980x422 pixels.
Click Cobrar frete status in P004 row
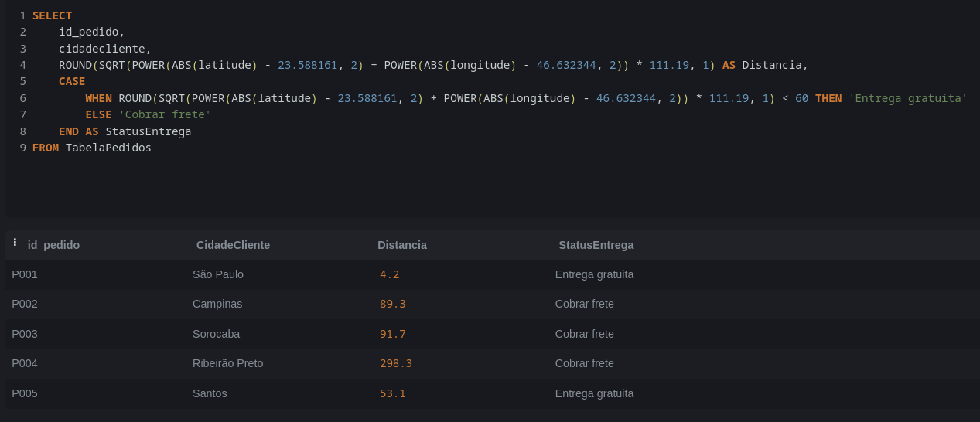pos(585,363)
